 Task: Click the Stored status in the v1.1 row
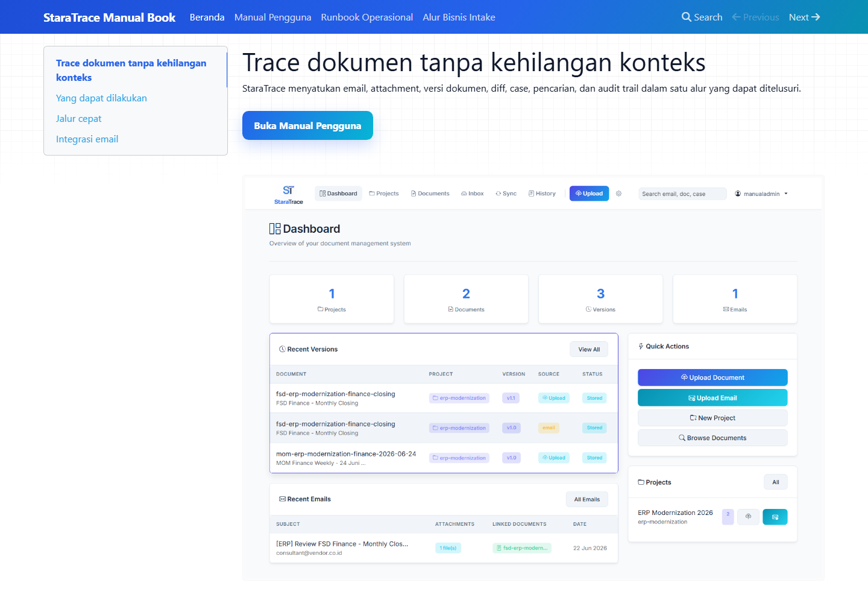594,398
